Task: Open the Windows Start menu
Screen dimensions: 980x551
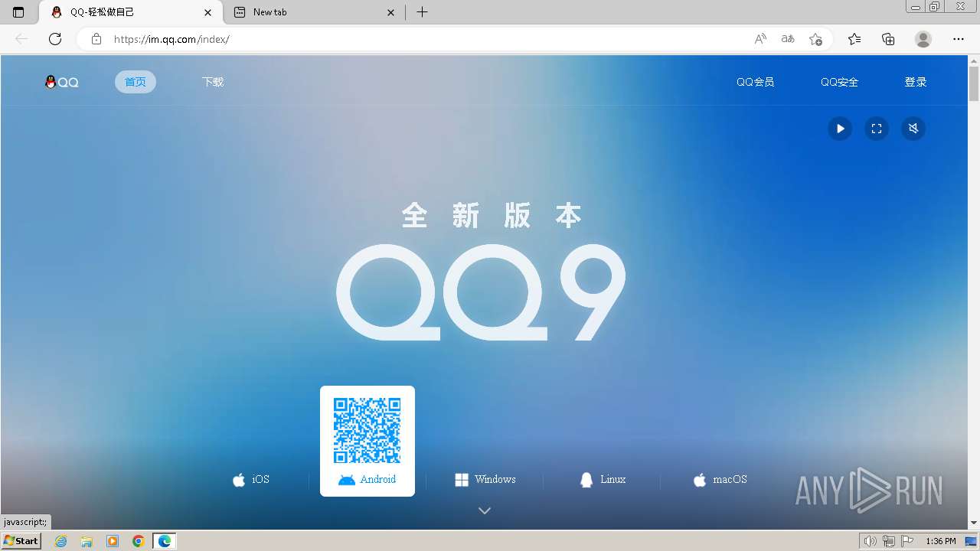Action: point(21,541)
